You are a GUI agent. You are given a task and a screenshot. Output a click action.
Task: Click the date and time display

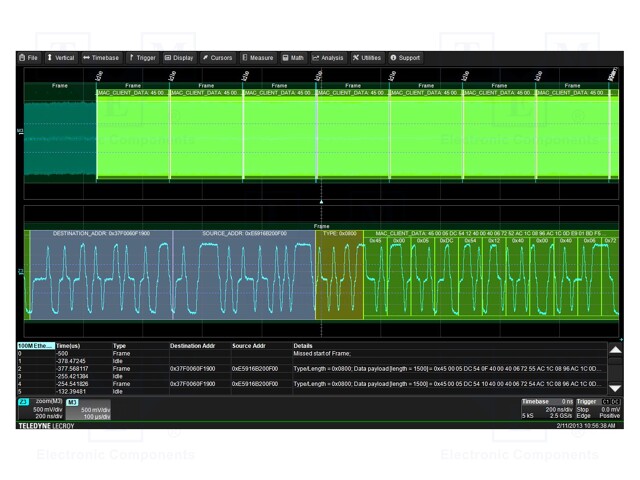tap(586, 426)
